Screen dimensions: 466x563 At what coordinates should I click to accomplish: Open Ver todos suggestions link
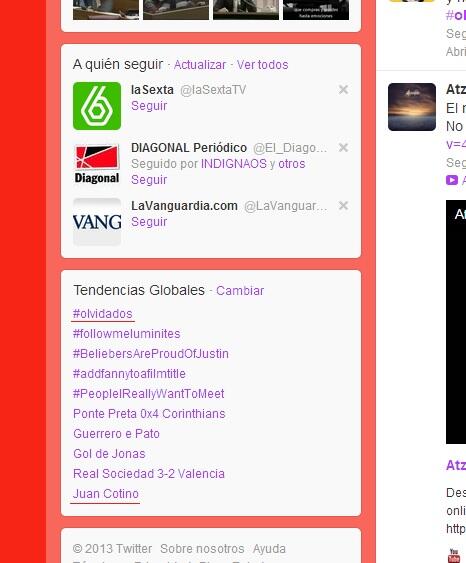262,65
